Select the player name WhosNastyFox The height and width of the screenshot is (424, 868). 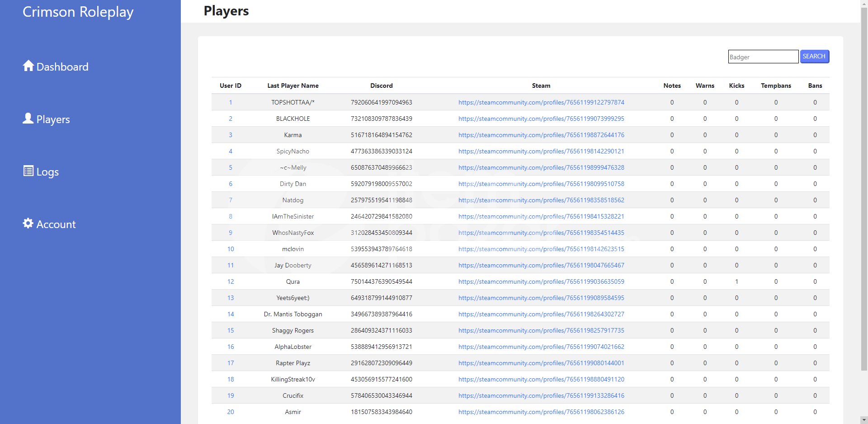pos(293,233)
